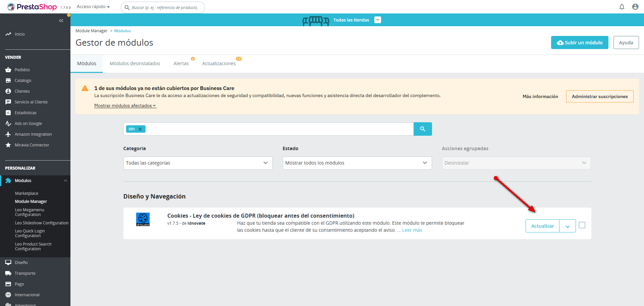Open Marketplace in the sidebar
644x306 pixels.
[26, 193]
